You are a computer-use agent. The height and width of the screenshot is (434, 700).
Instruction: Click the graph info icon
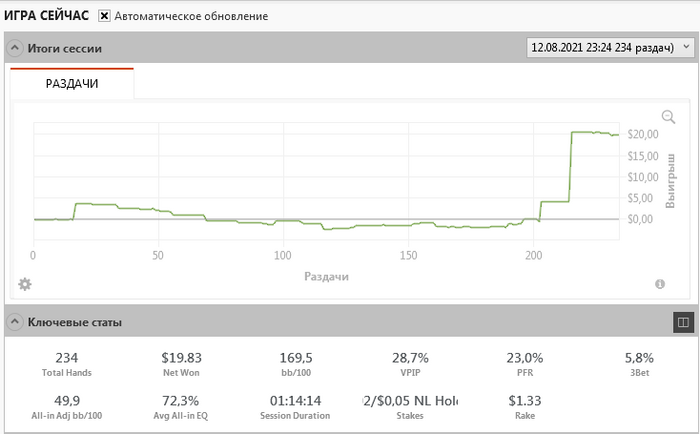[660, 284]
